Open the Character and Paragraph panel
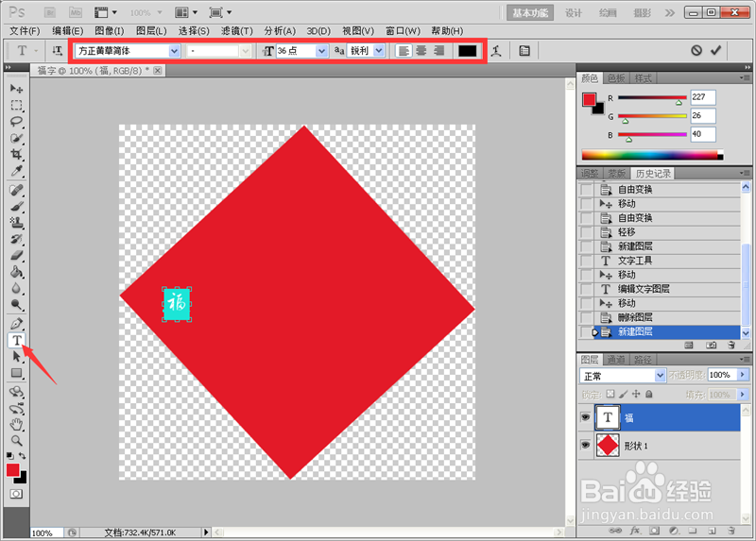This screenshot has height=541, width=756. pyautogui.click(x=524, y=51)
